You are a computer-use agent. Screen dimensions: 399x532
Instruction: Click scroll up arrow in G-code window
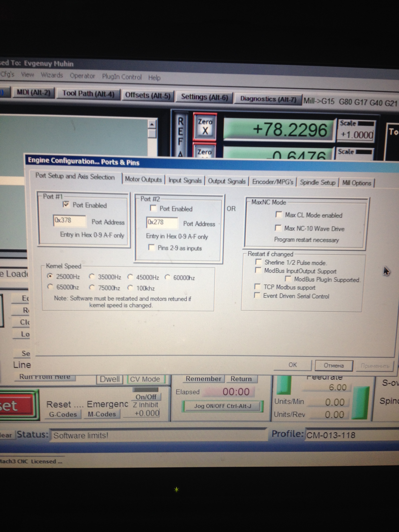click(152, 124)
